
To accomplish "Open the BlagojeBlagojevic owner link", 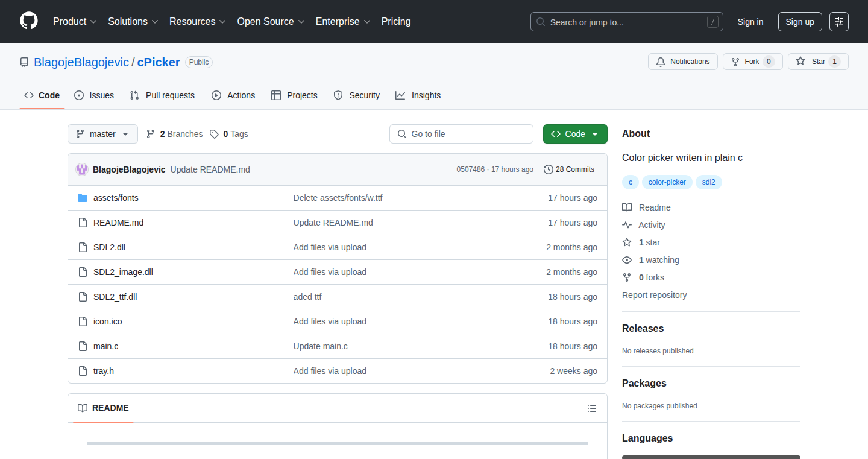I will point(81,62).
